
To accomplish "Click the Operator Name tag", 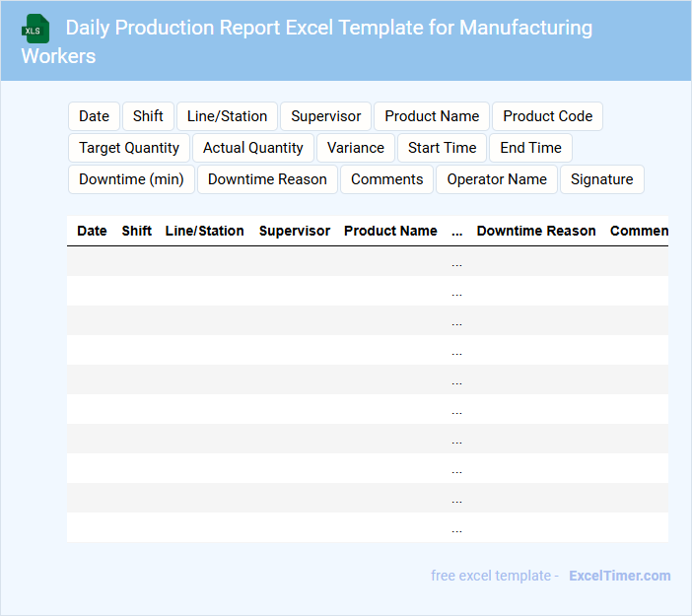I will click(x=497, y=179).
